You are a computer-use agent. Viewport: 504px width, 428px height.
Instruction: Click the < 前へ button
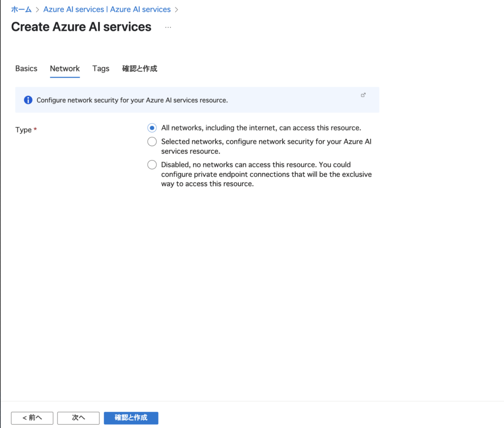coord(32,418)
